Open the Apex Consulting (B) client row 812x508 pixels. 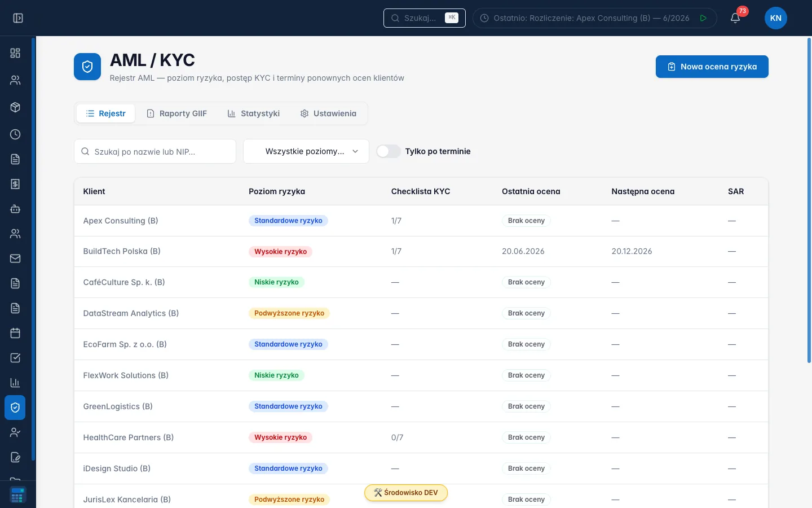tap(421, 221)
